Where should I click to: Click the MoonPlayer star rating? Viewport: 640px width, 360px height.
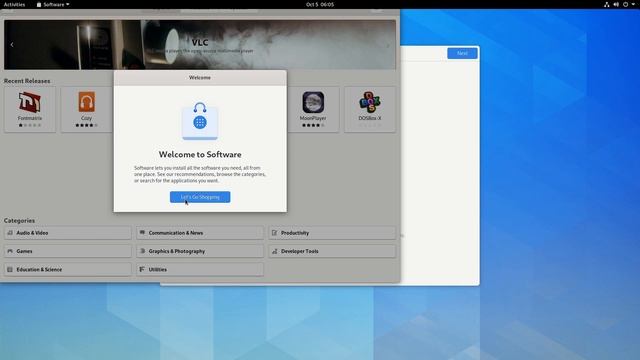[313, 125]
